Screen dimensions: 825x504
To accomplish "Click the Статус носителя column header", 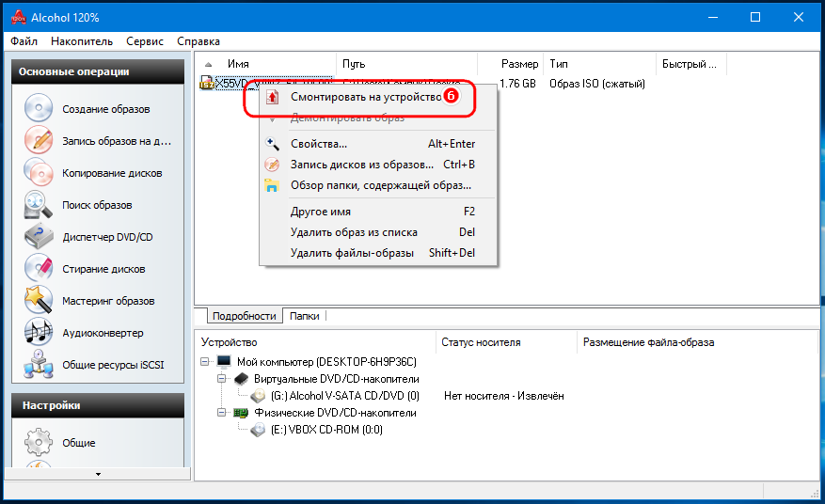I will [x=507, y=342].
